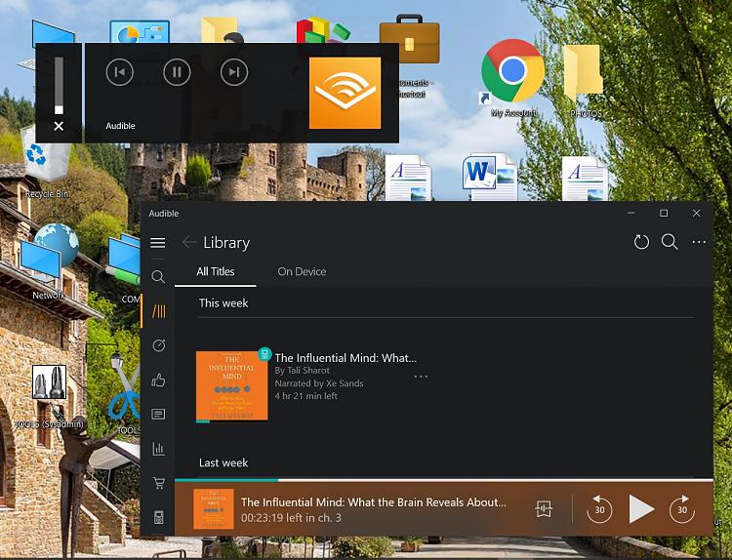Click the 4 hr 21 min left text

point(305,396)
